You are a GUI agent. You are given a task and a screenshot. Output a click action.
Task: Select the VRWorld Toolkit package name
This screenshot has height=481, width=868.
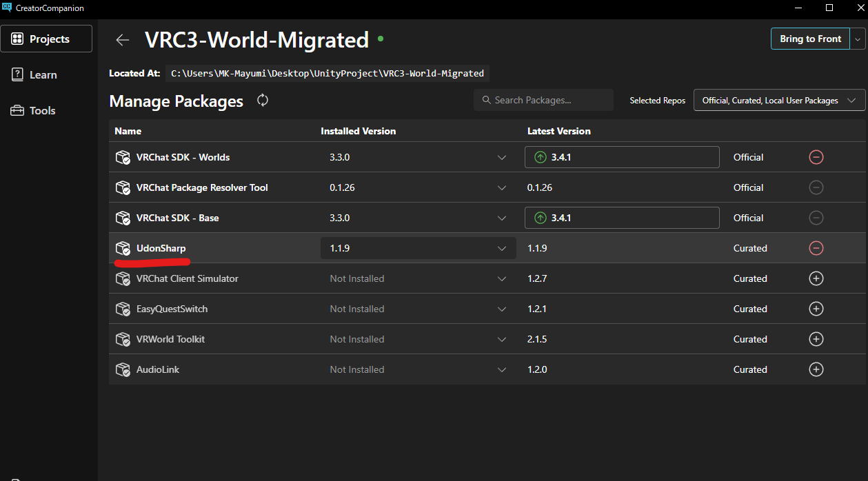pyautogui.click(x=171, y=339)
